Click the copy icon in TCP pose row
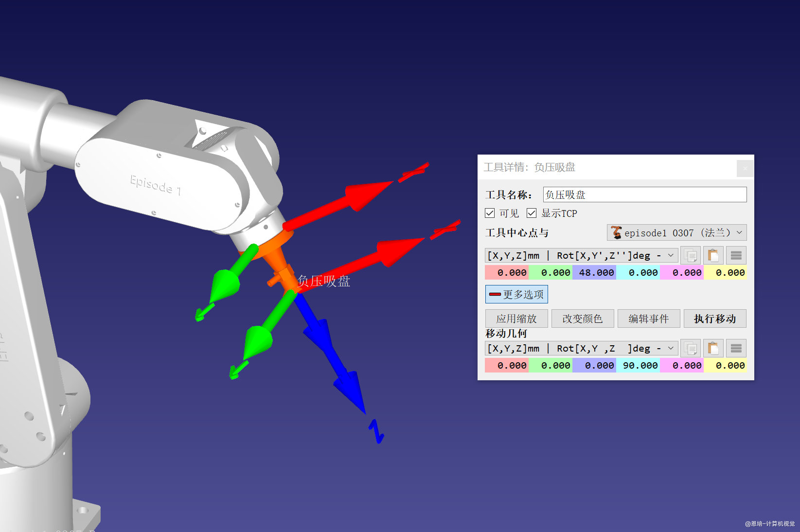This screenshot has height=532, width=800. pyautogui.click(x=691, y=255)
